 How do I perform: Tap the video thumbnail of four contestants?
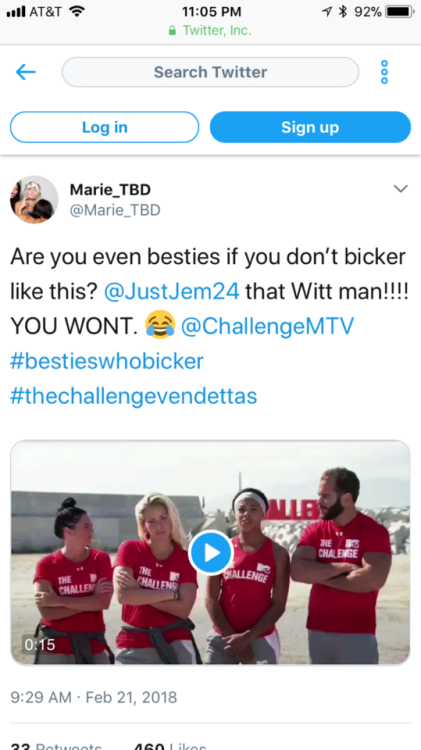coord(210,552)
